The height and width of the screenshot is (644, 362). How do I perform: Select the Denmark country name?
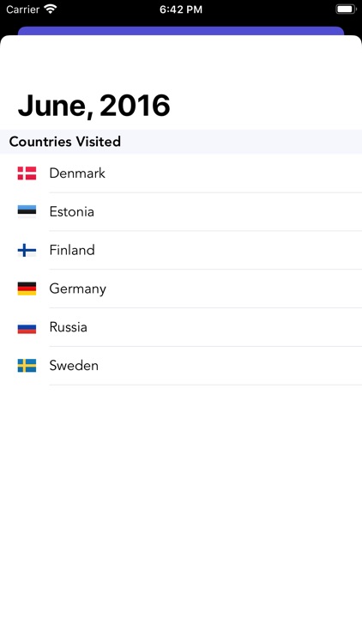click(77, 173)
